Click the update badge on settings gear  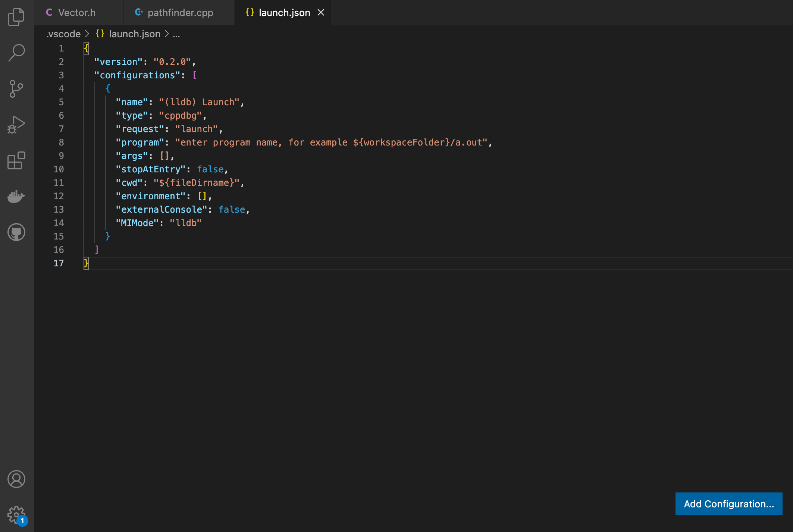(x=22, y=520)
